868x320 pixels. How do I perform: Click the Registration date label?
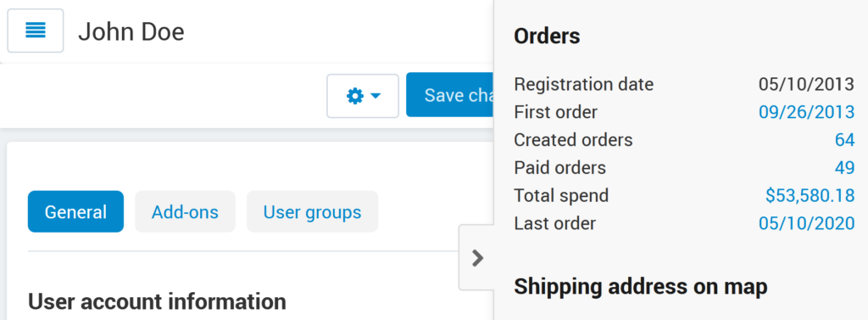point(584,85)
